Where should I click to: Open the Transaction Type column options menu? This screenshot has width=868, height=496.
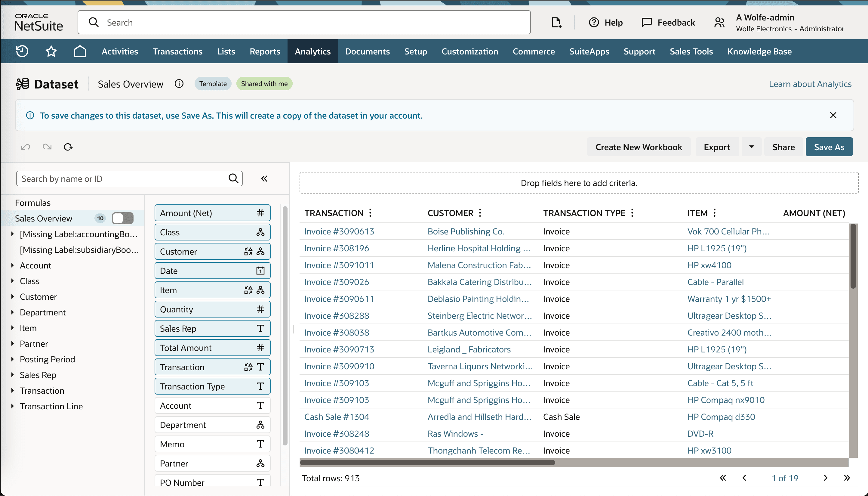click(x=632, y=213)
